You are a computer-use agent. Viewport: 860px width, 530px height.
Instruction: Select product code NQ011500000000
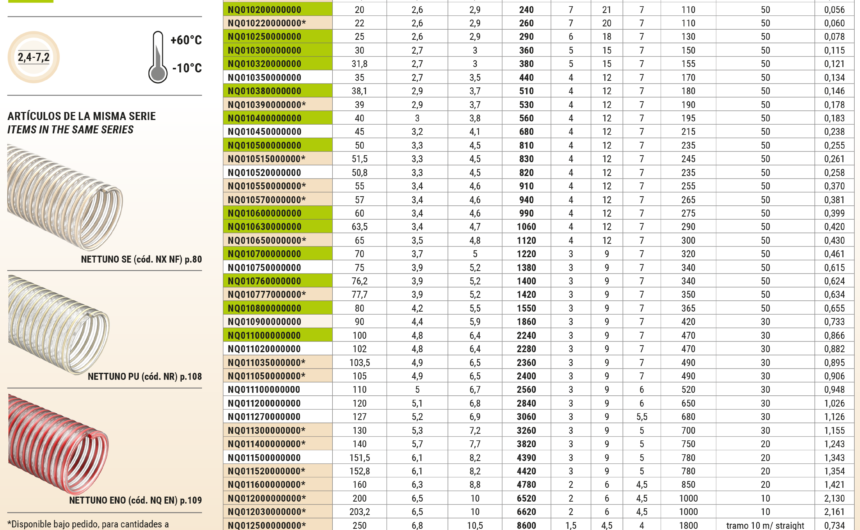pos(264,457)
